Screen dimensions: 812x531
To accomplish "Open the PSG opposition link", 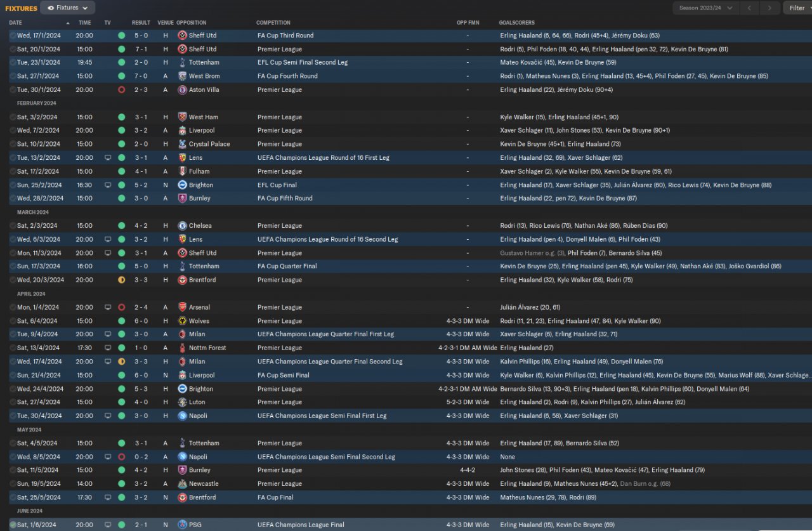I will 195,525.
